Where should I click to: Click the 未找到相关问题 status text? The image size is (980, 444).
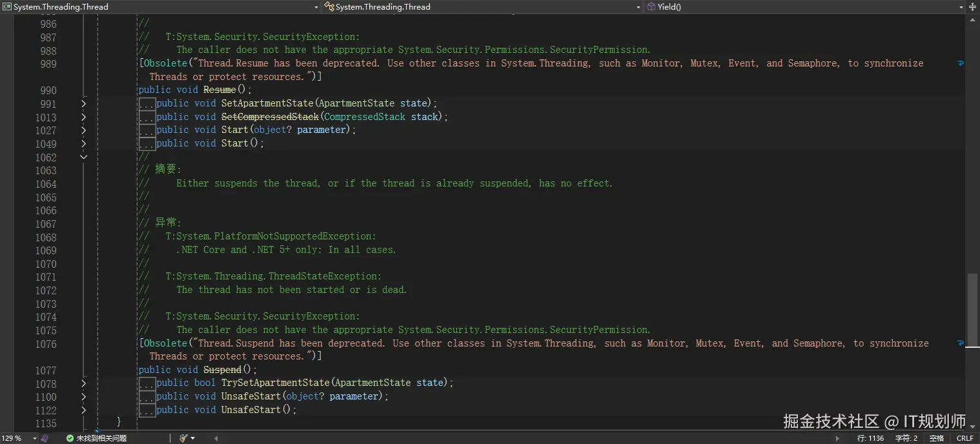tap(101, 438)
